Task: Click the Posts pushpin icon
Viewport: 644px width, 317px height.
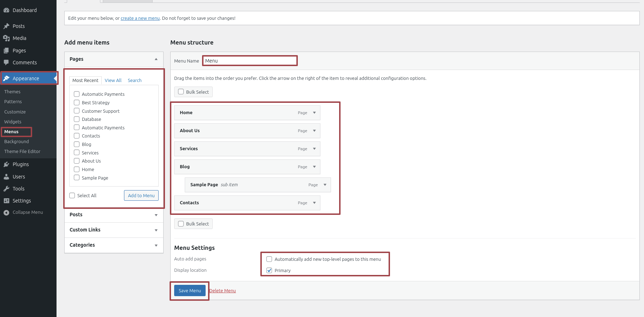Action: [x=6, y=26]
